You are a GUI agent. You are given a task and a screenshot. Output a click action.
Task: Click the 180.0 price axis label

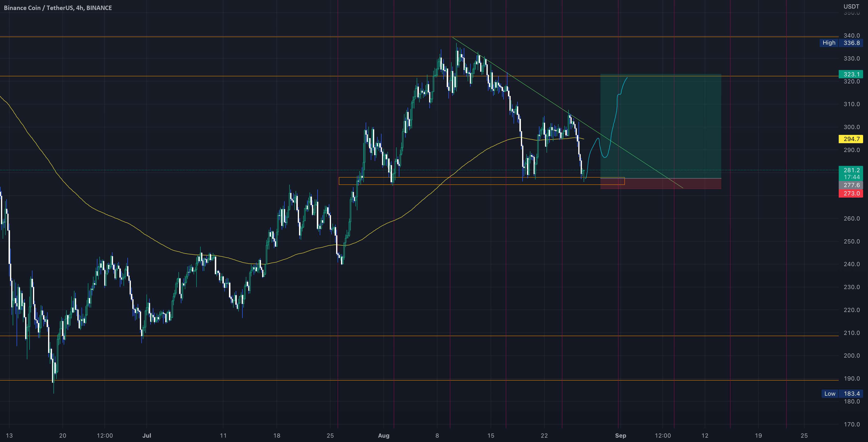click(851, 402)
